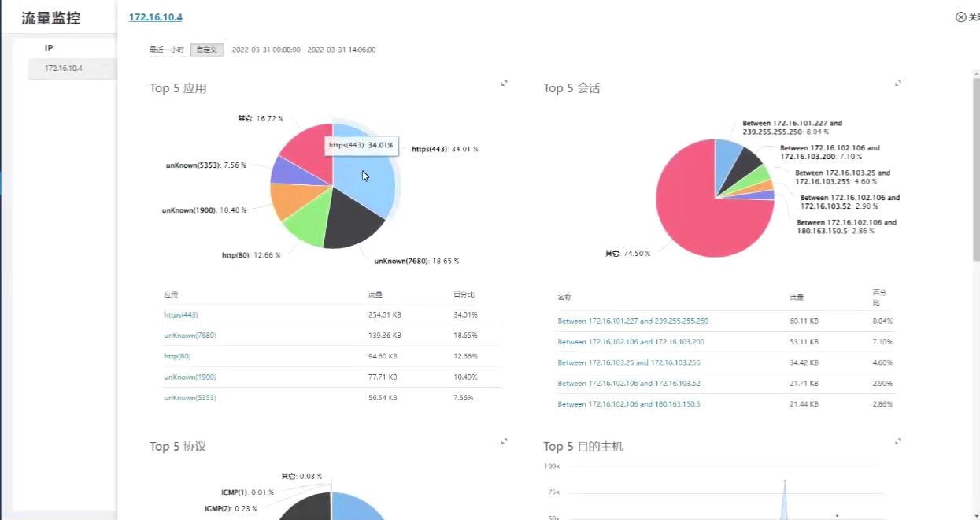Click the 其它 74.50% slice in session pie
The height and width of the screenshot is (520, 980).
pyautogui.click(x=693, y=213)
